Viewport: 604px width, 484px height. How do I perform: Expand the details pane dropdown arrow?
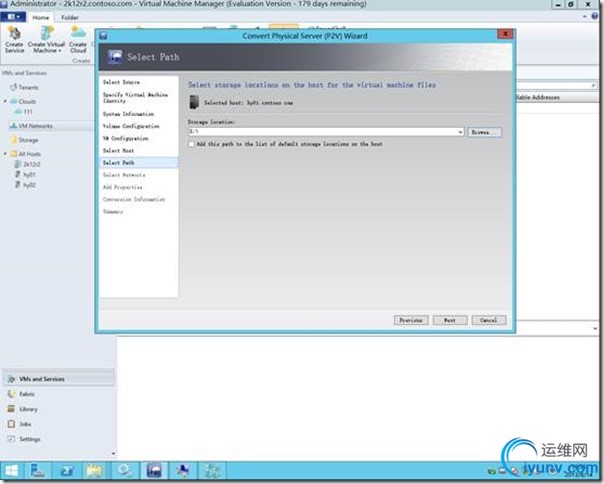click(595, 328)
